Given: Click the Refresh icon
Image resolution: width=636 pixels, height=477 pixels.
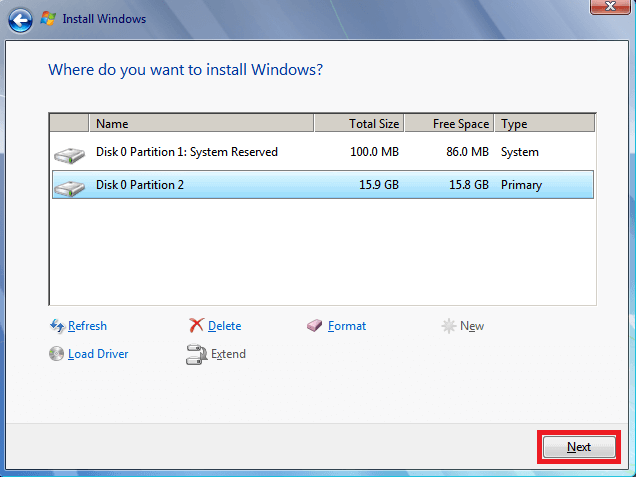Looking at the screenshot, I should [x=57, y=326].
